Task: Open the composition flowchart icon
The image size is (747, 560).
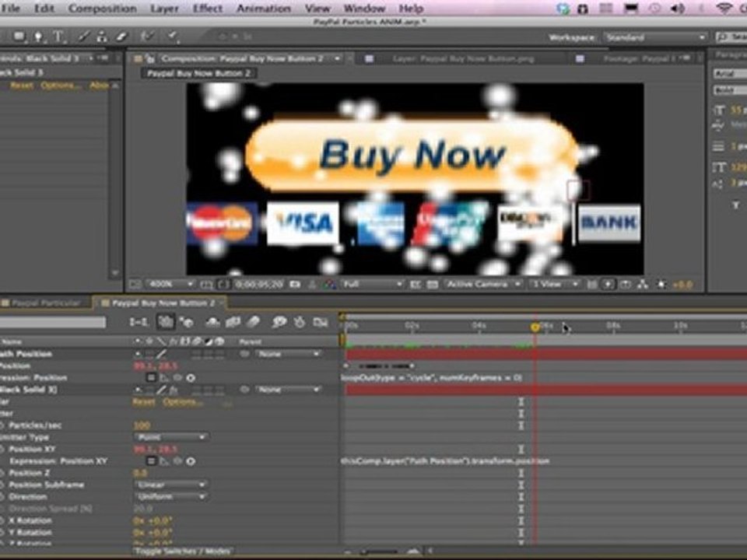Action: point(643,285)
